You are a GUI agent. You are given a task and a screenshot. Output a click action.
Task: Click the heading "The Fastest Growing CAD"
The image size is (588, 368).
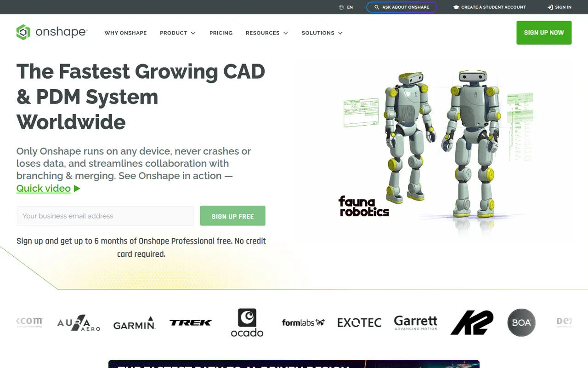(x=141, y=71)
